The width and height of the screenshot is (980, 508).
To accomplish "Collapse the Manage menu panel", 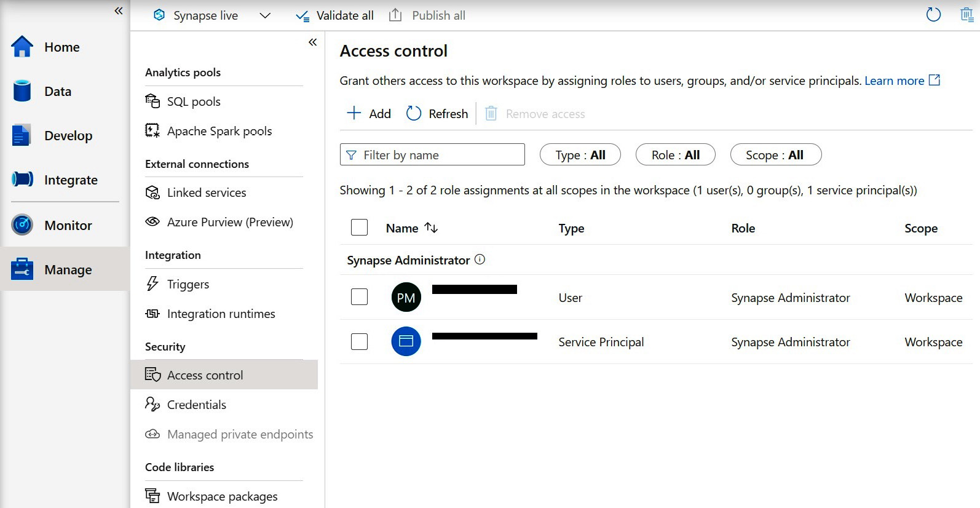I will [313, 42].
